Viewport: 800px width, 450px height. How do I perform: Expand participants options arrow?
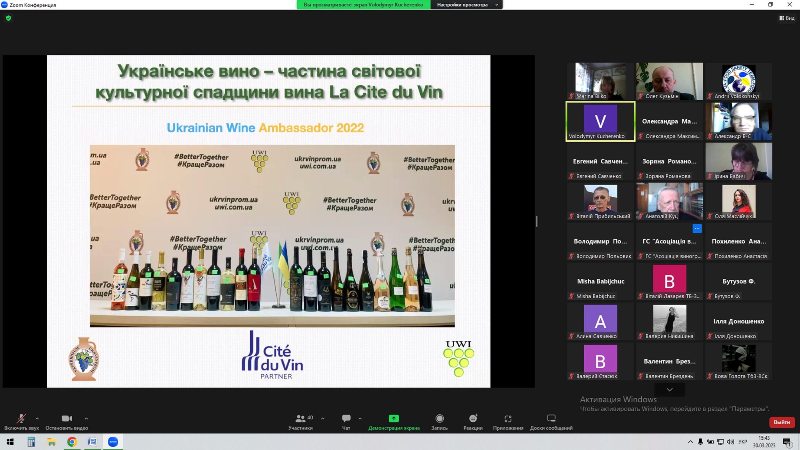[x=322, y=418]
